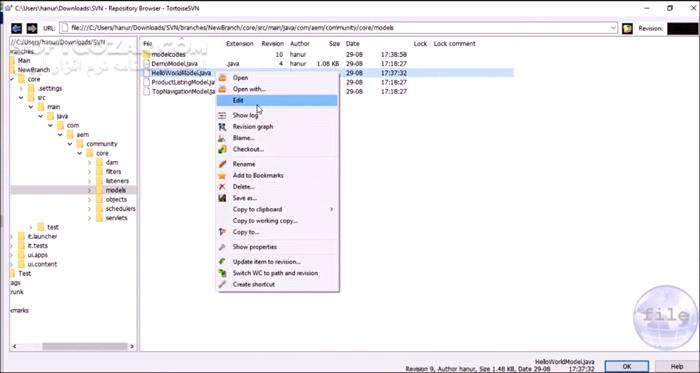Select the ProductListingModel file row

[x=328, y=82]
